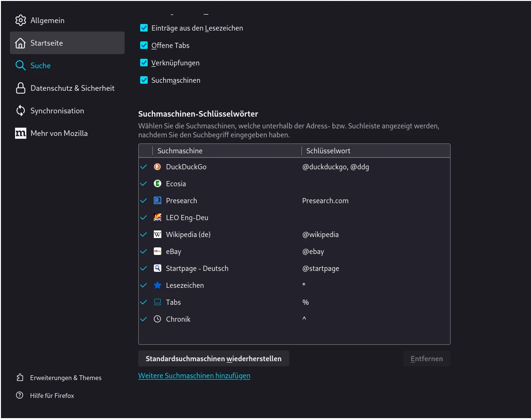Toggle the Verknüpfungen checkbox
This screenshot has height=420, width=531.
[x=144, y=63]
